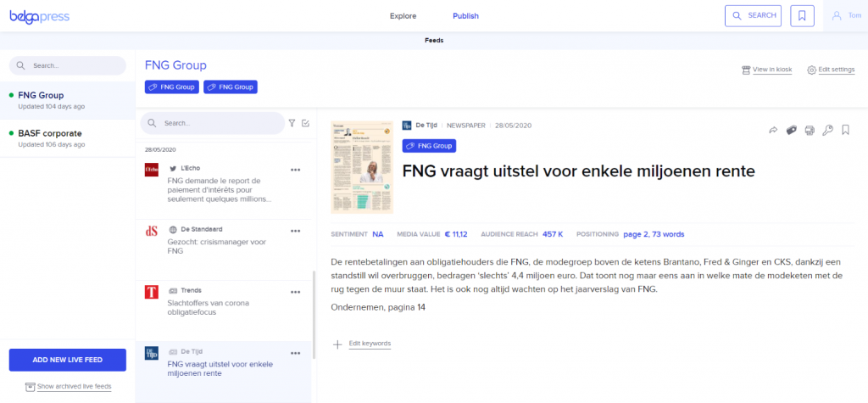Switch to the Publish section
This screenshot has width=868, height=403.
[x=465, y=16]
